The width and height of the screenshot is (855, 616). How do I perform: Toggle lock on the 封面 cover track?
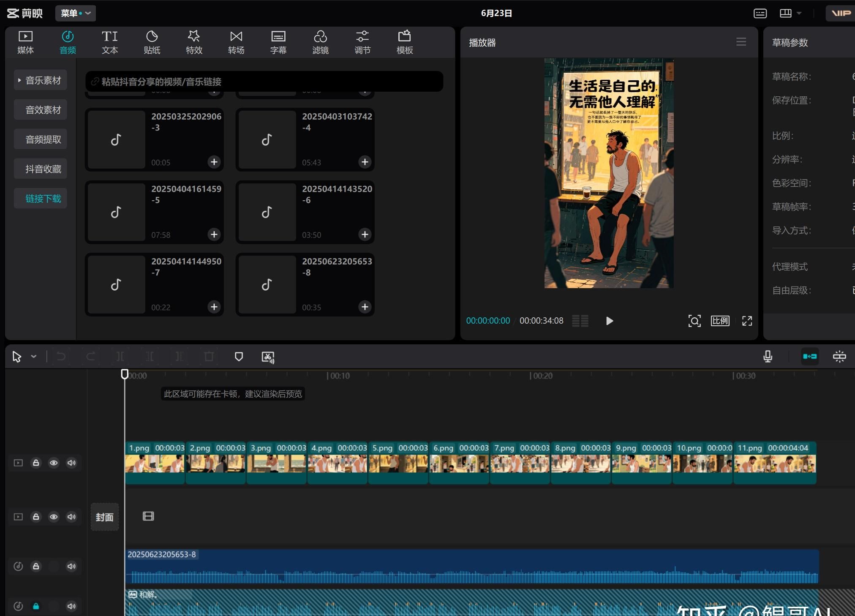(36, 517)
